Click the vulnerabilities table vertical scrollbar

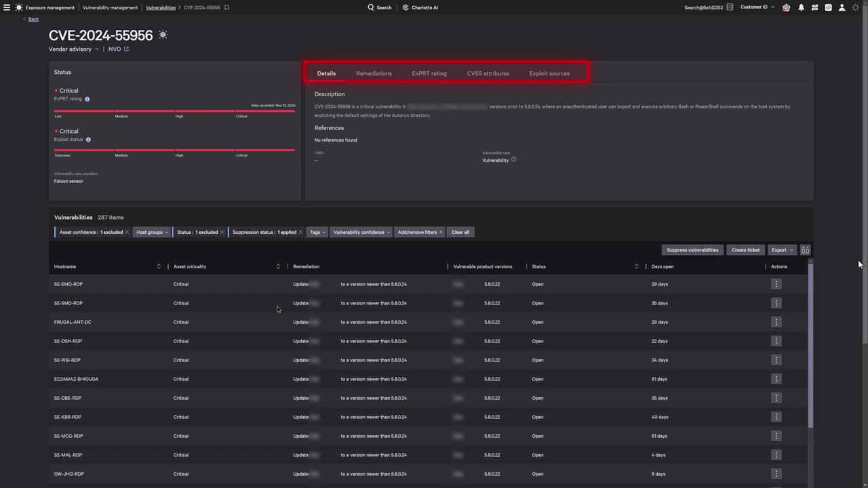coord(810,346)
